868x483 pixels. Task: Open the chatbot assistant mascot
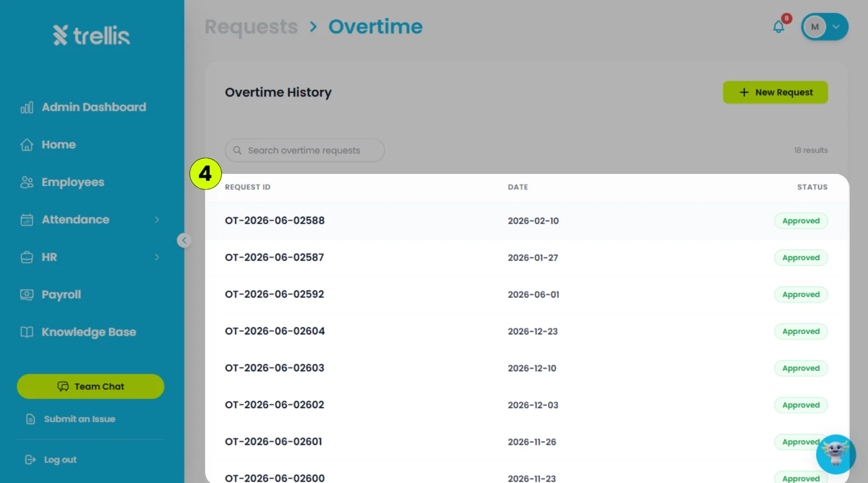[835, 454]
